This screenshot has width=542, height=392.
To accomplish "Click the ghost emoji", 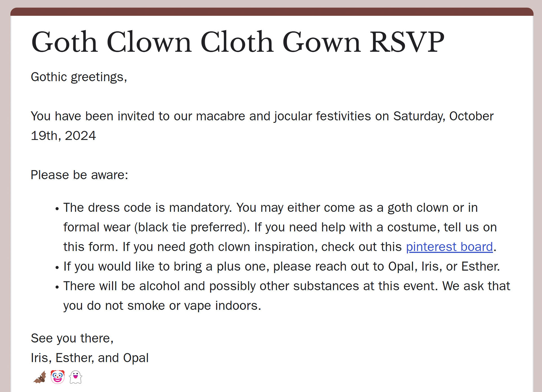I will (x=75, y=377).
